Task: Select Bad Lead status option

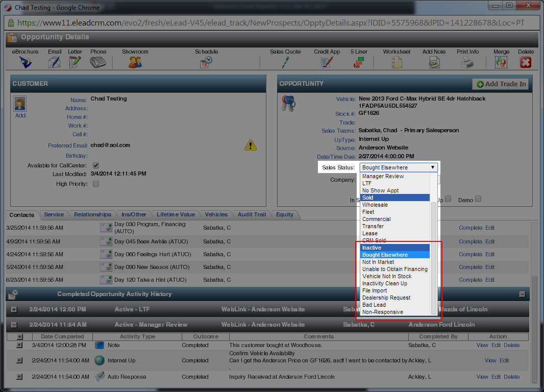Action: pos(395,305)
